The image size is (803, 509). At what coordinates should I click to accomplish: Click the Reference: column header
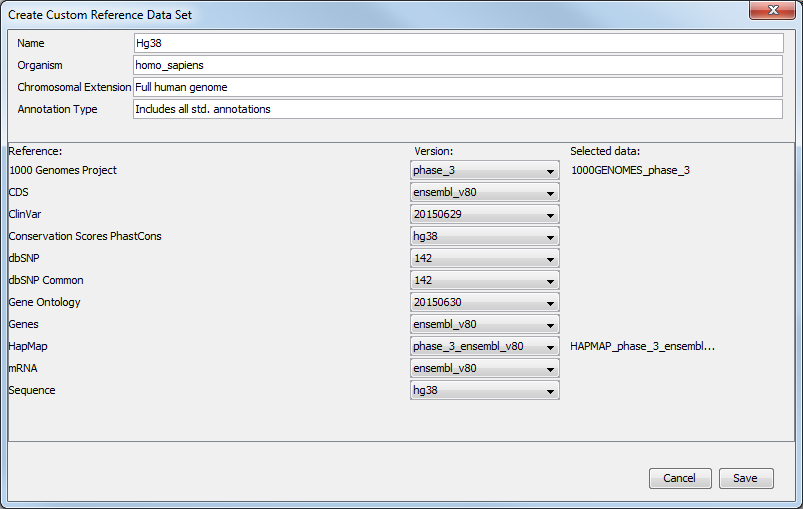(x=35, y=152)
